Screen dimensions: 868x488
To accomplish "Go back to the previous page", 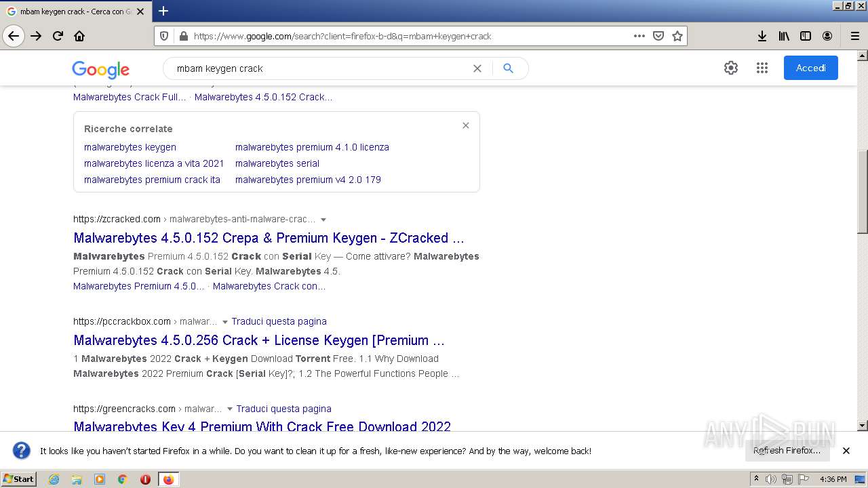I will tap(14, 36).
